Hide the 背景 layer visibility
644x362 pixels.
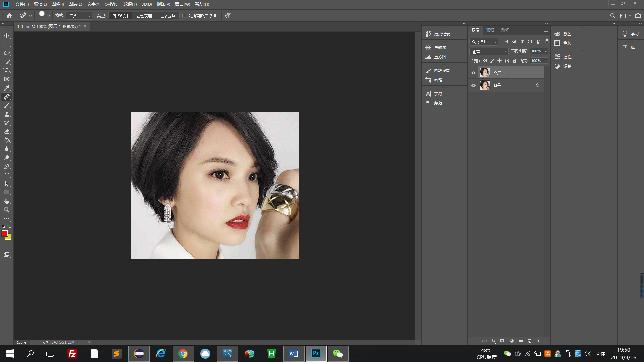[473, 85]
